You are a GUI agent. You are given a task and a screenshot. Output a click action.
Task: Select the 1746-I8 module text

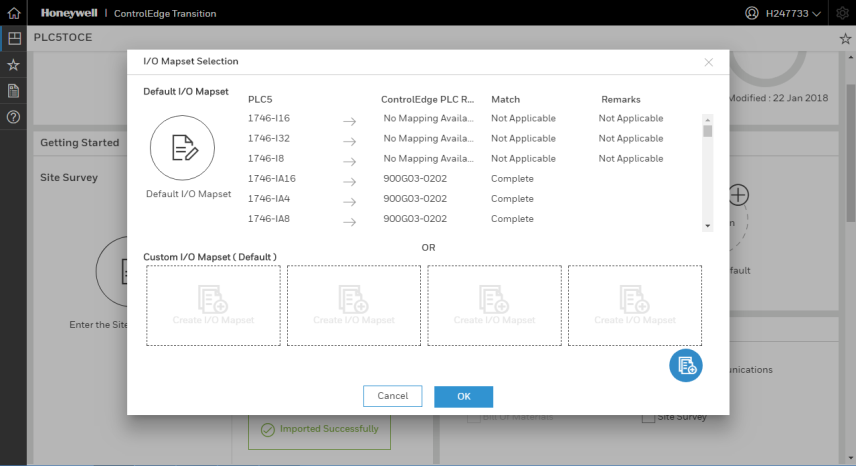(x=266, y=158)
